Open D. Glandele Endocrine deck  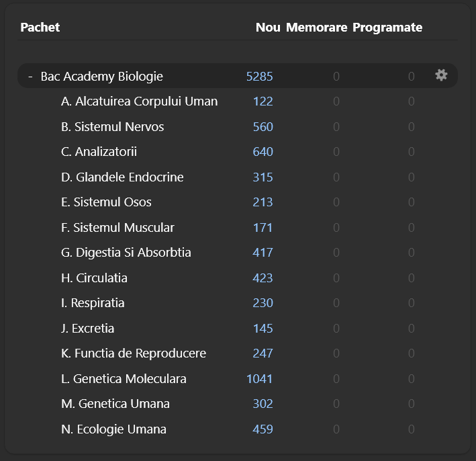coord(122,177)
